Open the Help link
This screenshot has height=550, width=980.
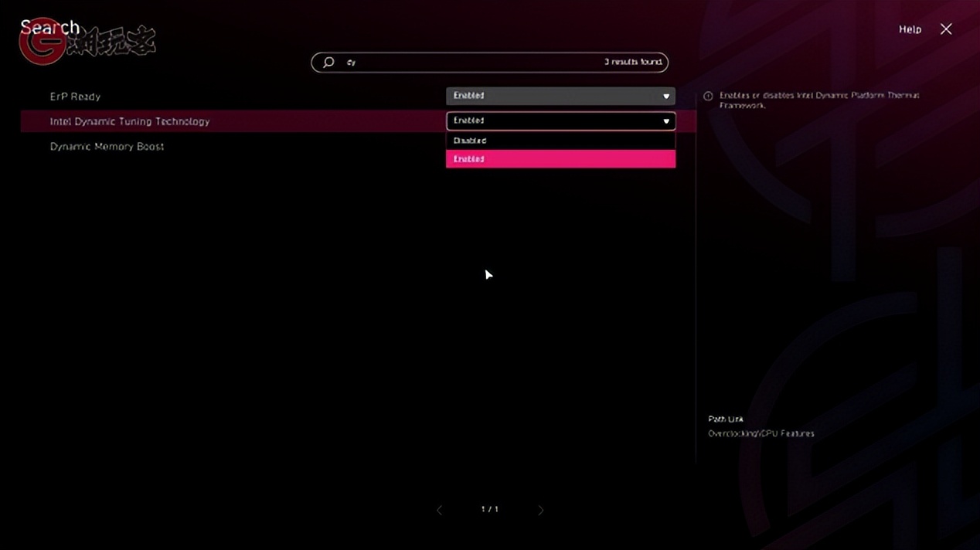(x=910, y=29)
